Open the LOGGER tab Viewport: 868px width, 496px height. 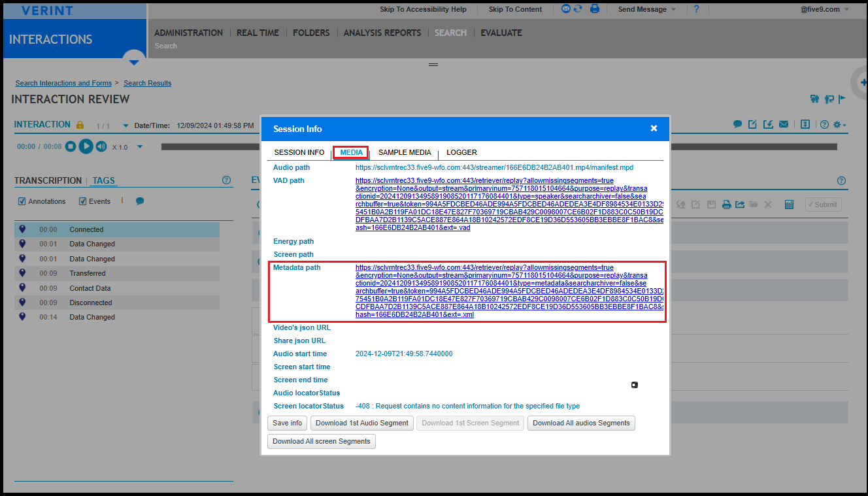click(x=461, y=152)
